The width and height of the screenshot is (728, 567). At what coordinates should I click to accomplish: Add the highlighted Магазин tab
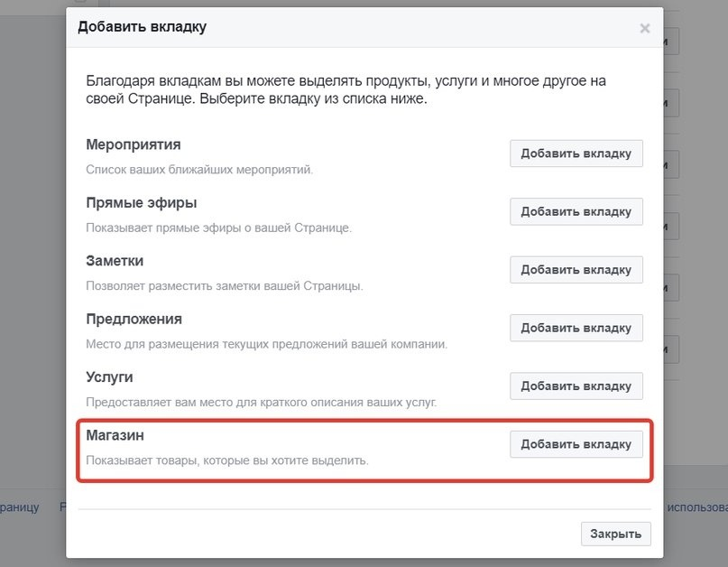[576, 444]
